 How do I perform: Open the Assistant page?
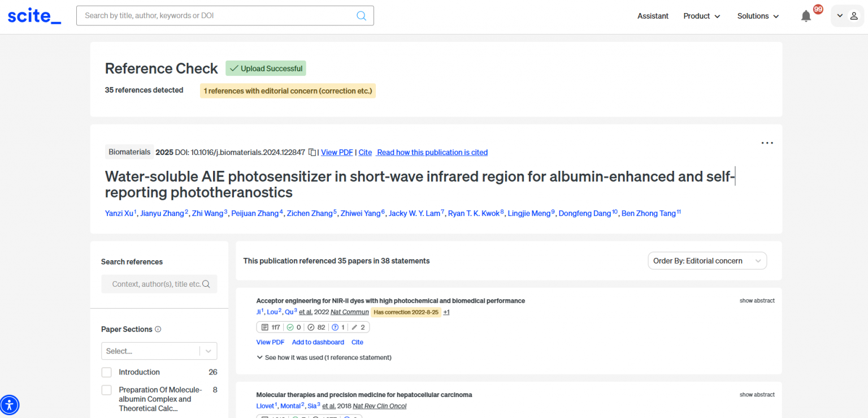[x=653, y=16]
